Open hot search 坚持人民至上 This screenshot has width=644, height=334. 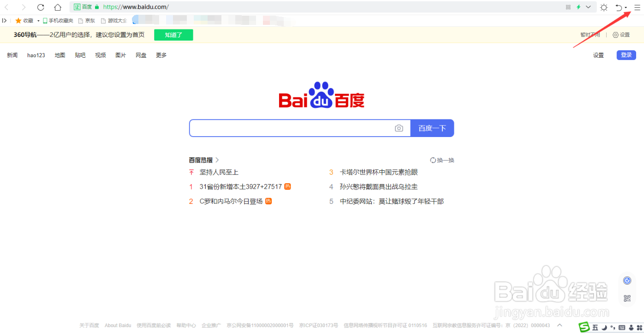point(219,172)
